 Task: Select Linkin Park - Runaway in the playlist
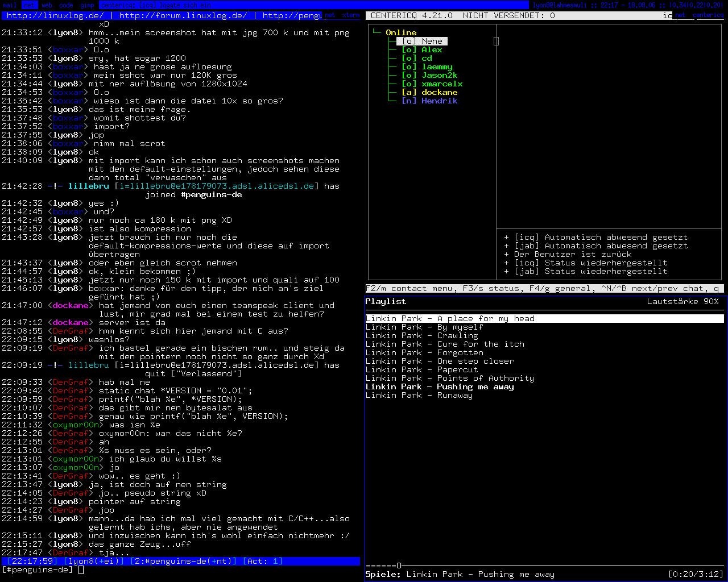pos(419,395)
